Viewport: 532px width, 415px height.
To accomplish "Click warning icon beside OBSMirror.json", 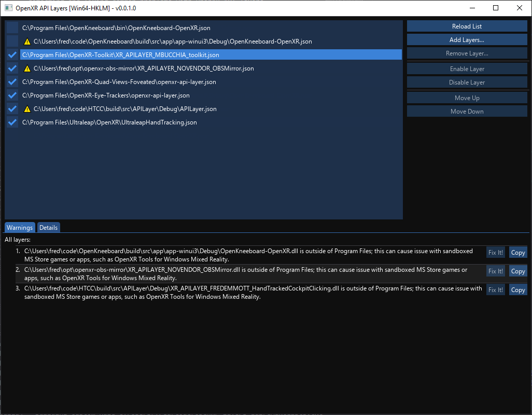I will point(27,68).
